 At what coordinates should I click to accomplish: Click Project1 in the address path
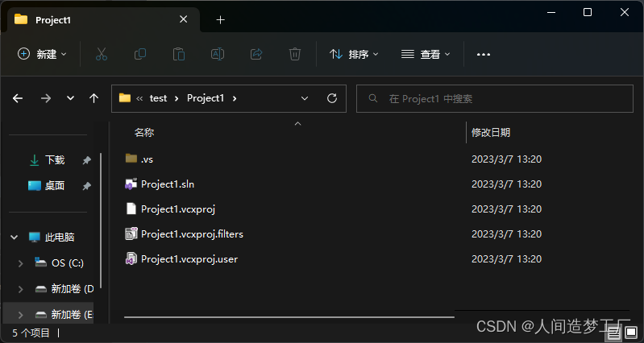click(206, 98)
